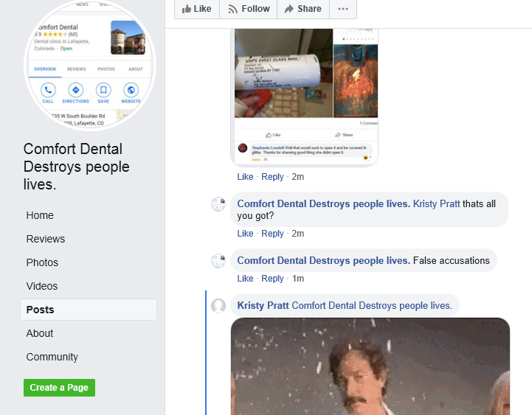Click Kristy Pratt commenter name

click(x=263, y=305)
